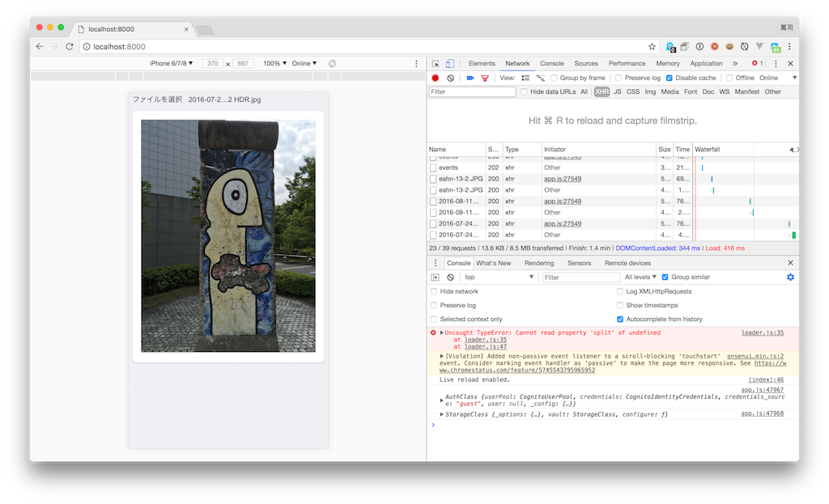Reload the localhost page
This screenshot has width=829, height=504.
click(x=70, y=46)
